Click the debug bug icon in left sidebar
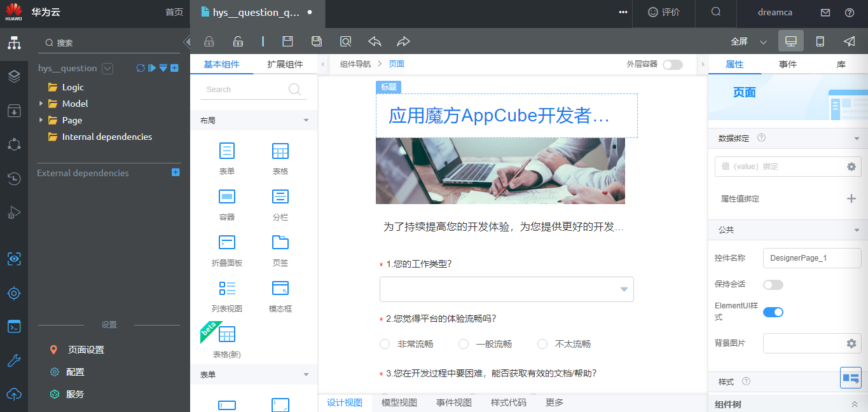Screen dimensions: 868x412 (14, 213)
